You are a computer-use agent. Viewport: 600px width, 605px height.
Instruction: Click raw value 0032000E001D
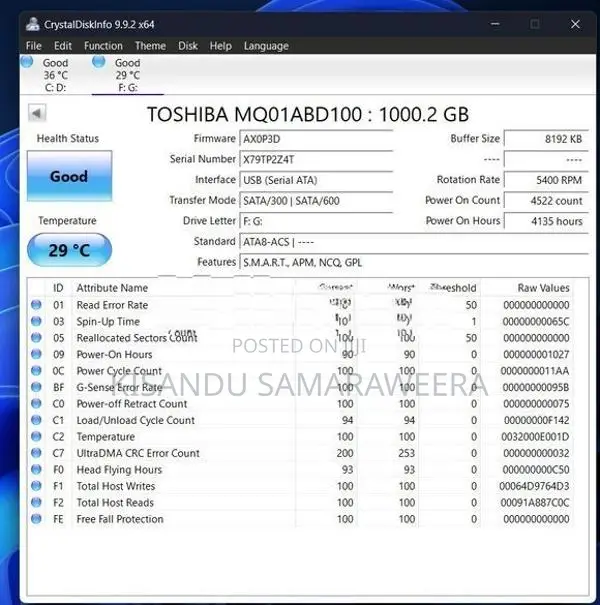(535, 437)
